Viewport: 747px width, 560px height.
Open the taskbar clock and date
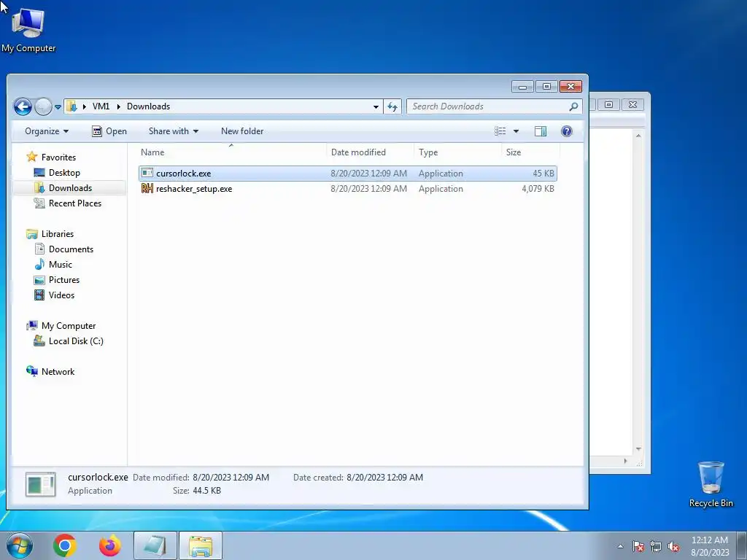709,545
